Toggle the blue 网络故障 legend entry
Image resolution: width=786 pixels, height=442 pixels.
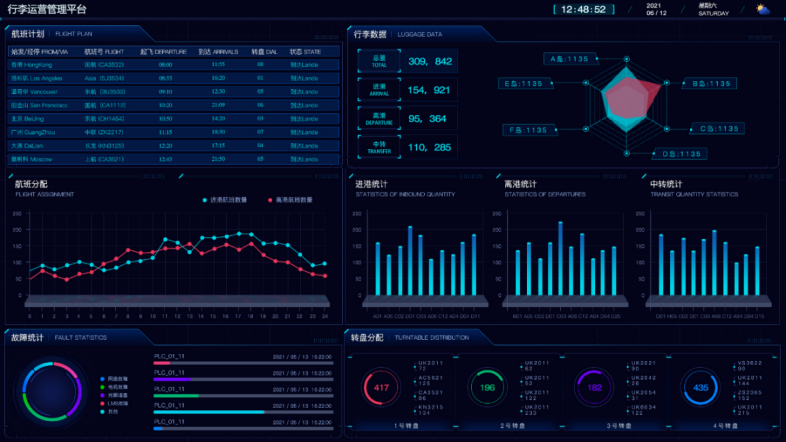pyautogui.click(x=114, y=379)
